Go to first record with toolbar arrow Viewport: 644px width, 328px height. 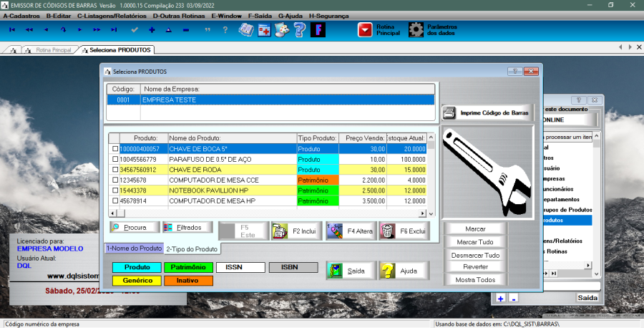point(12,29)
